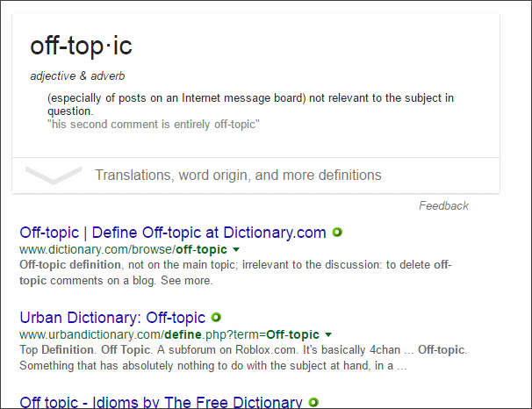Image resolution: width=532 pixels, height=409 pixels.
Task: Click green rating icon beside Dictionary.com result
Action: click(x=337, y=233)
